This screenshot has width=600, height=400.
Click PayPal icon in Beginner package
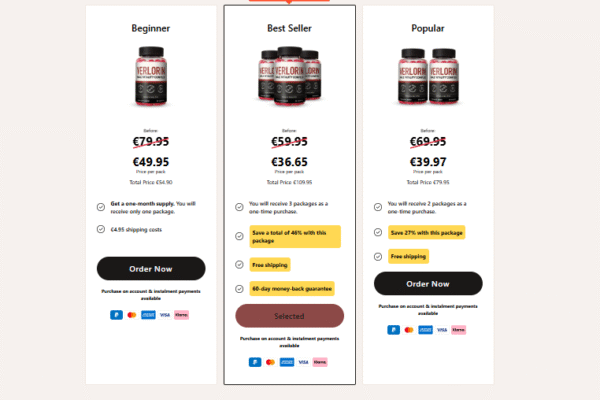click(117, 314)
